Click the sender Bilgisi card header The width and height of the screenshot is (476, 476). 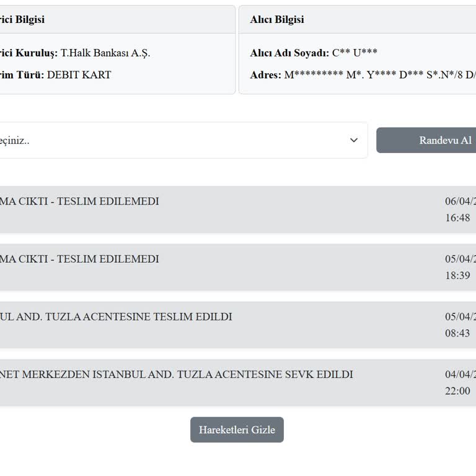click(x=22, y=19)
